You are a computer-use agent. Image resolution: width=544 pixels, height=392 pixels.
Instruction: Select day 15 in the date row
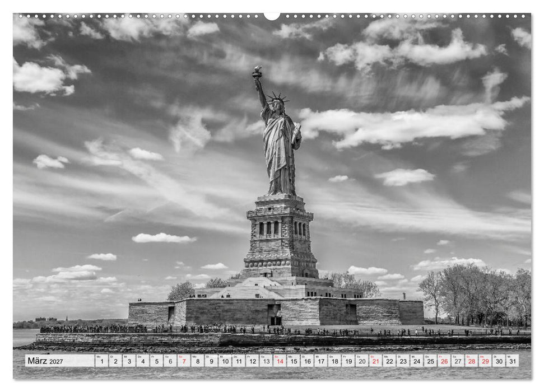tap(294, 361)
